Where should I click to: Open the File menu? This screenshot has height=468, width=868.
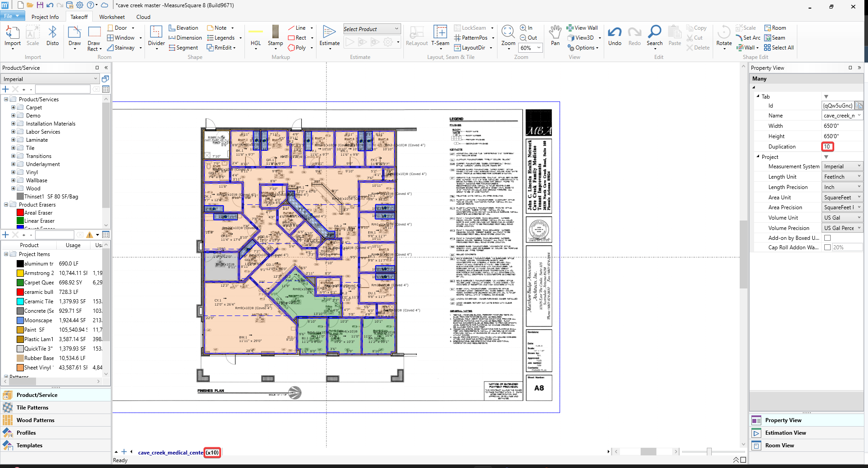point(12,16)
